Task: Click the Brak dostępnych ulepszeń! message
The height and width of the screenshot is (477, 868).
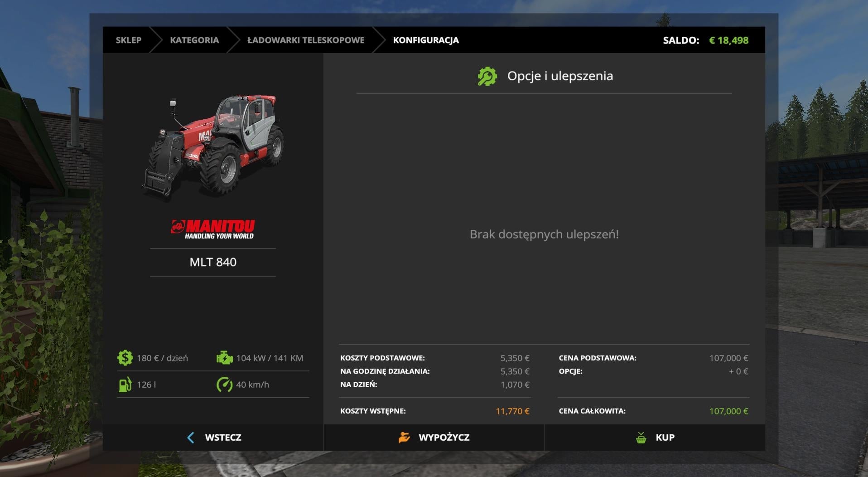Action: pyautogui.click(x=544, y=234)
